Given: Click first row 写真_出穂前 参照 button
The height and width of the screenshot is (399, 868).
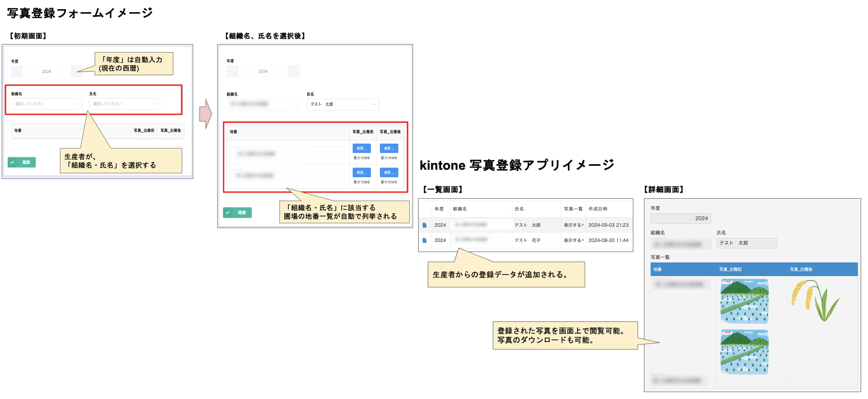Looking at the screenshot, I should tap(361, 149).
